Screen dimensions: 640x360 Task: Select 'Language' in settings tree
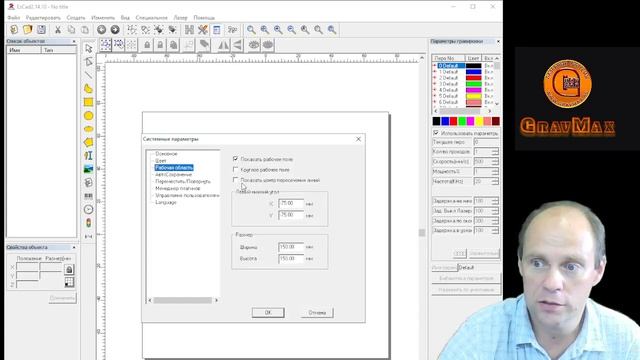point(166,202)
